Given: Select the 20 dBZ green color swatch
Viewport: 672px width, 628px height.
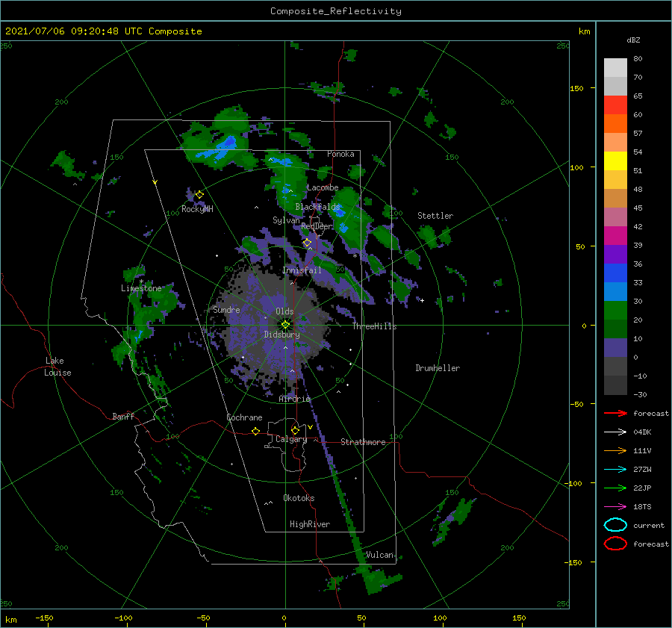Looking at the screenshot, I should click(615, 311).
